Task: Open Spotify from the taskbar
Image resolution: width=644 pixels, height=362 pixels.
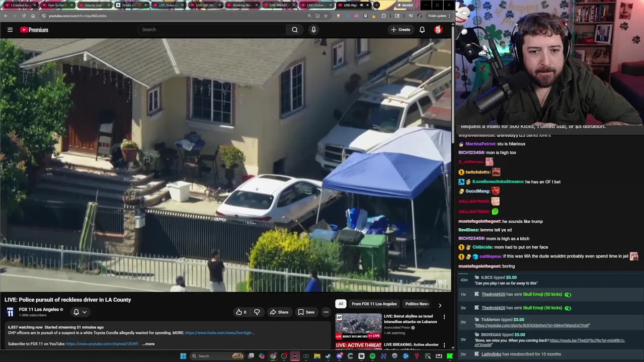Action: pos(372,356)
